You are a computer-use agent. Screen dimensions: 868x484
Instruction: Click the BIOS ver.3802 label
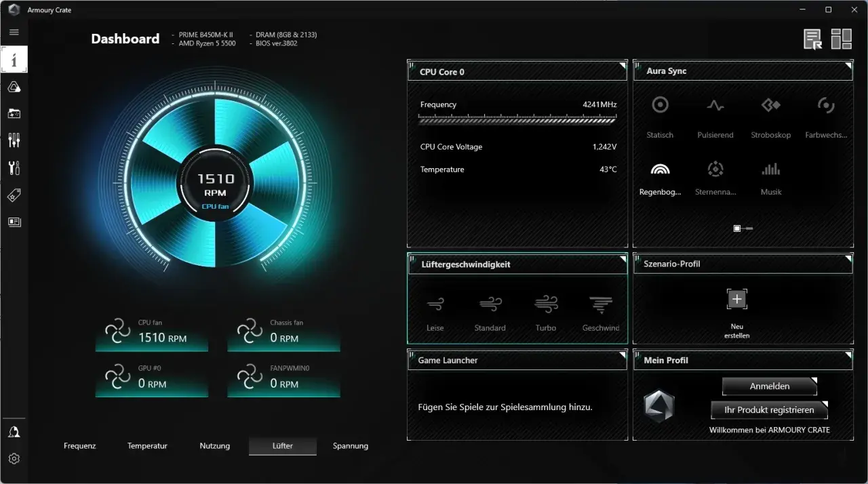(x=277, y=43)
